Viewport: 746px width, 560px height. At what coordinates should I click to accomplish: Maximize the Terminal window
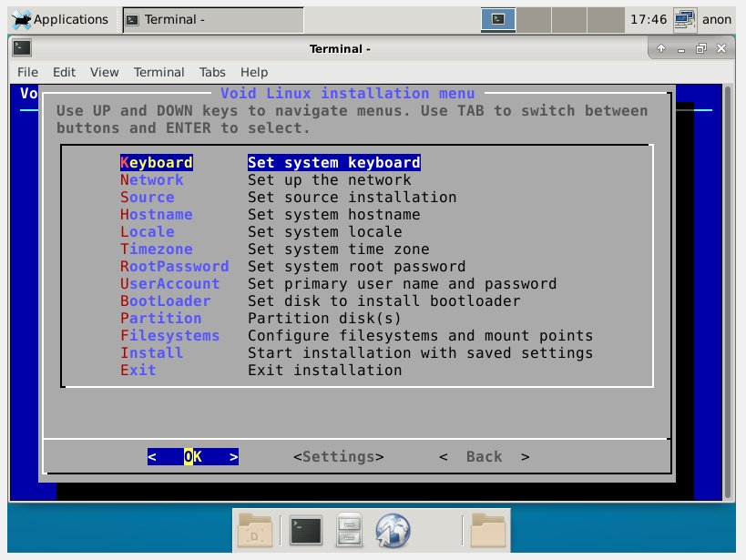pyautogui.click(x=700, y=48)
